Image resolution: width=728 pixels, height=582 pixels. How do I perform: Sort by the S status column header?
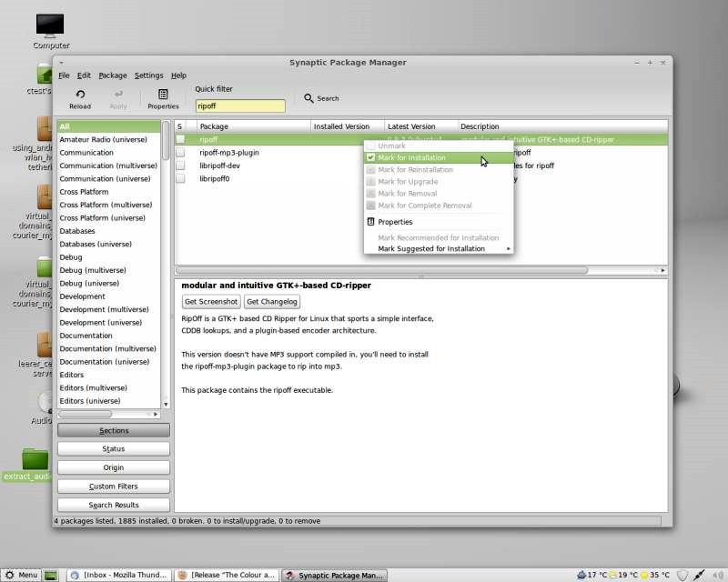pos(179,126)
